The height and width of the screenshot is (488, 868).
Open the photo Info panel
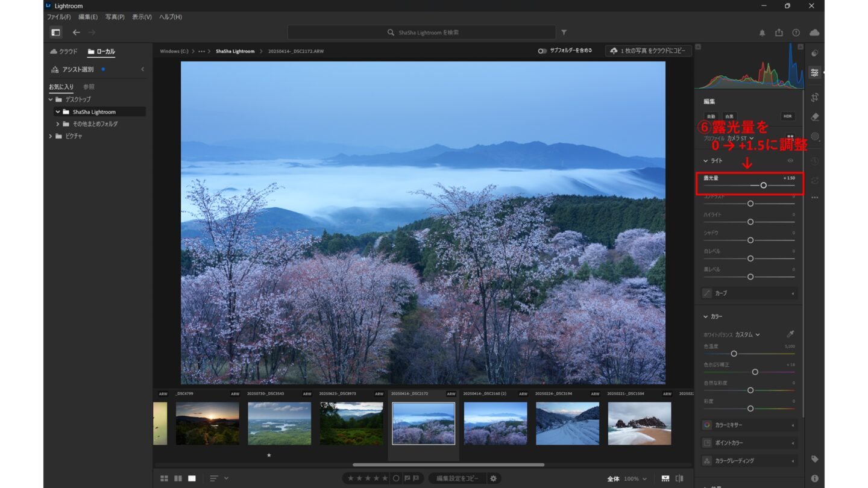coord(815,478)
